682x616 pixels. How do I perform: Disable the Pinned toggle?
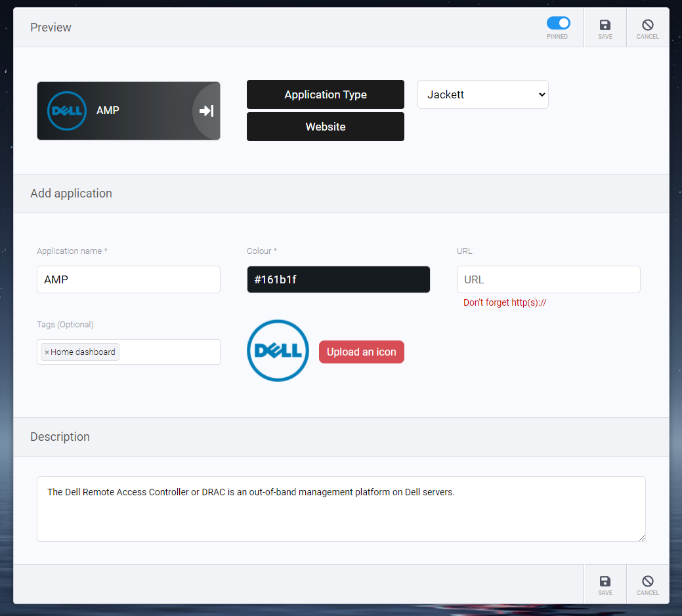coord(558,22)
